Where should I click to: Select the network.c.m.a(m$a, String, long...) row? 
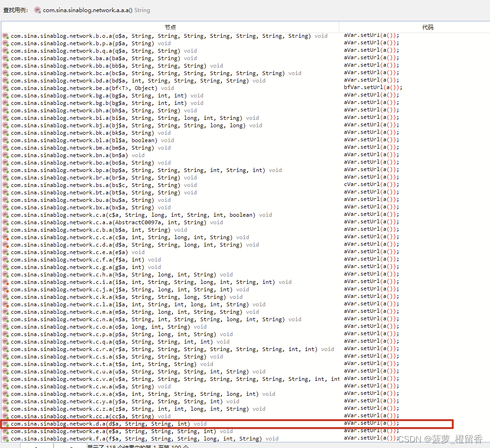coord(245,312)
